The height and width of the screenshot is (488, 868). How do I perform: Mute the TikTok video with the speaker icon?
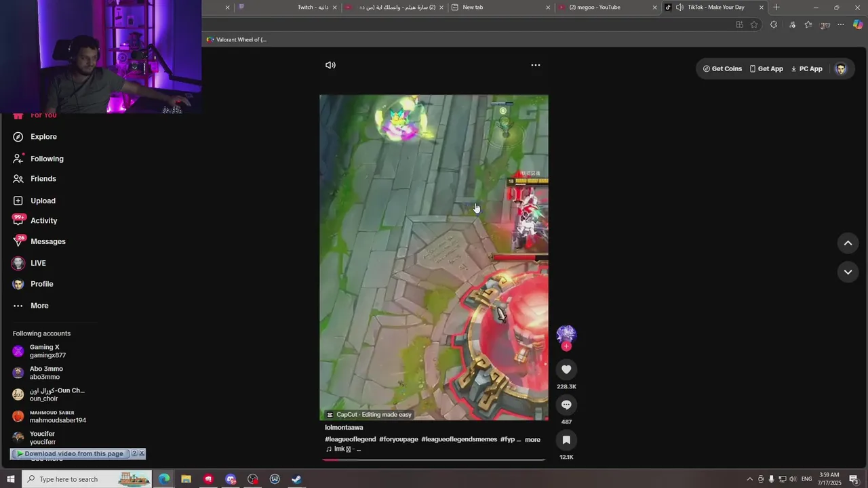[x=330, y=65]
